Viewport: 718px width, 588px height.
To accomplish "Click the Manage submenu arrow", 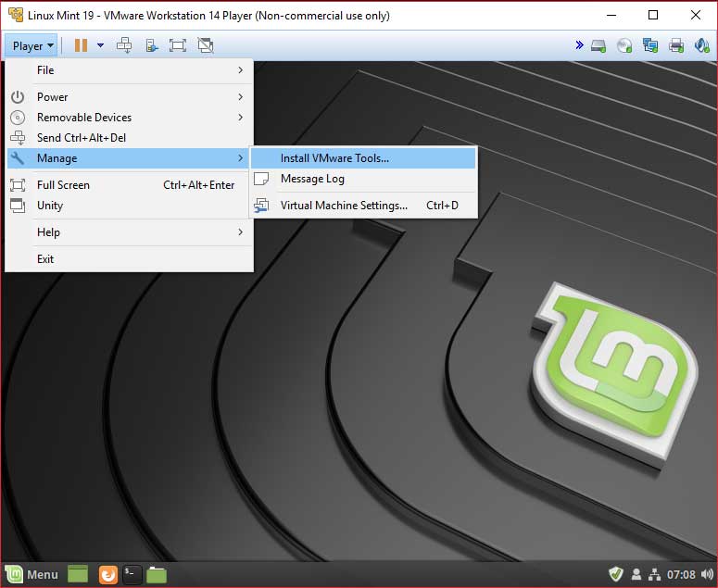I will (240, 158).
